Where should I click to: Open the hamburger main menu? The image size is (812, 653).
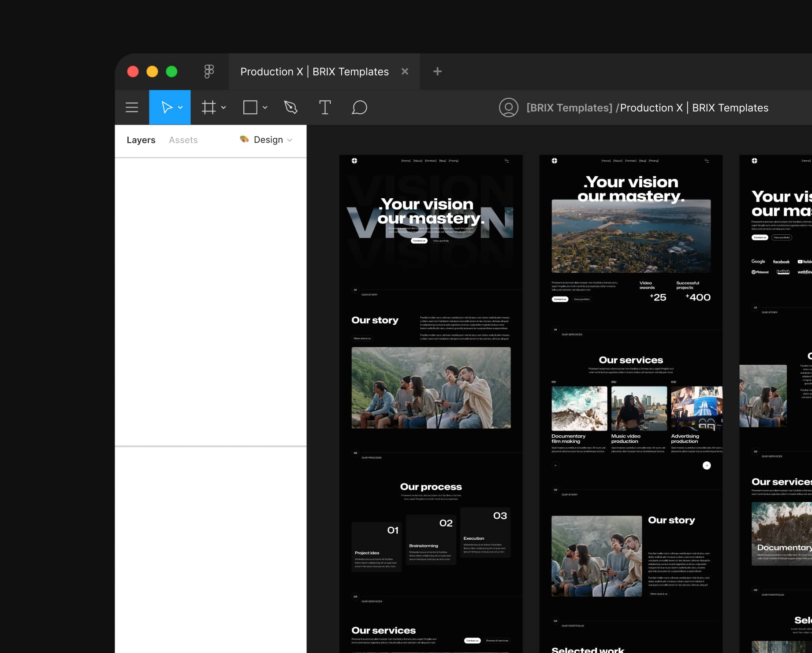(x=132, y=108)
